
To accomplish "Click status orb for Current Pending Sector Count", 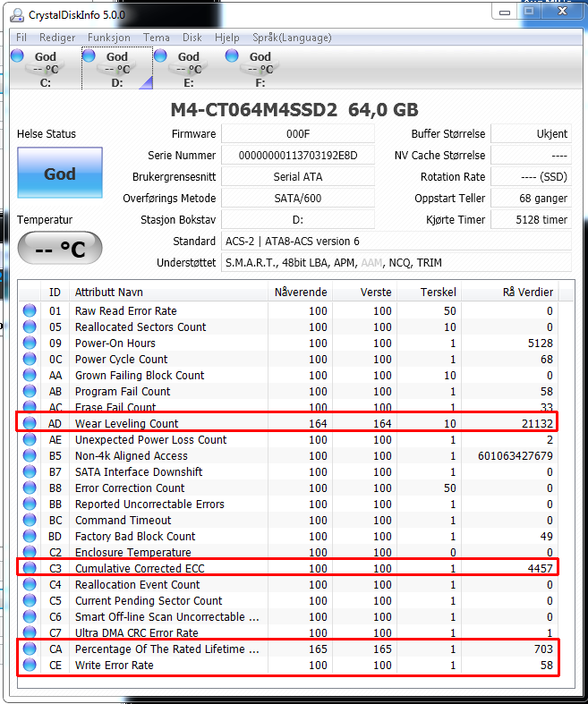I will pyautogui.click(x=30, y=601).
